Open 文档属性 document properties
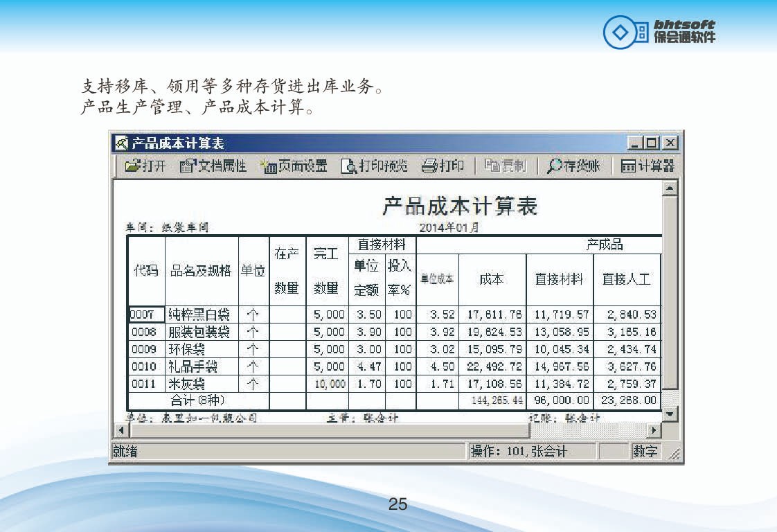Viewport: 777px width, 532px height. (213, 166)
